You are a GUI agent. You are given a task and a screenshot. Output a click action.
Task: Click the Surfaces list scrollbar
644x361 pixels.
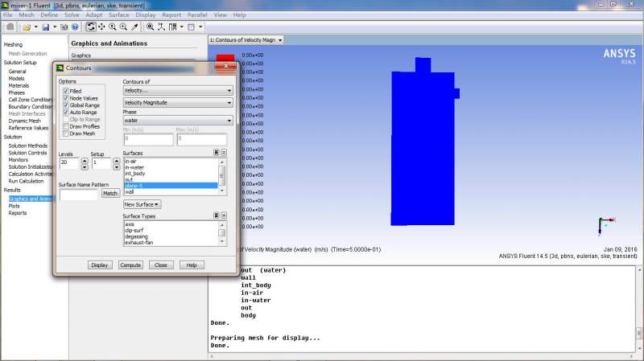tap(222, 176)
